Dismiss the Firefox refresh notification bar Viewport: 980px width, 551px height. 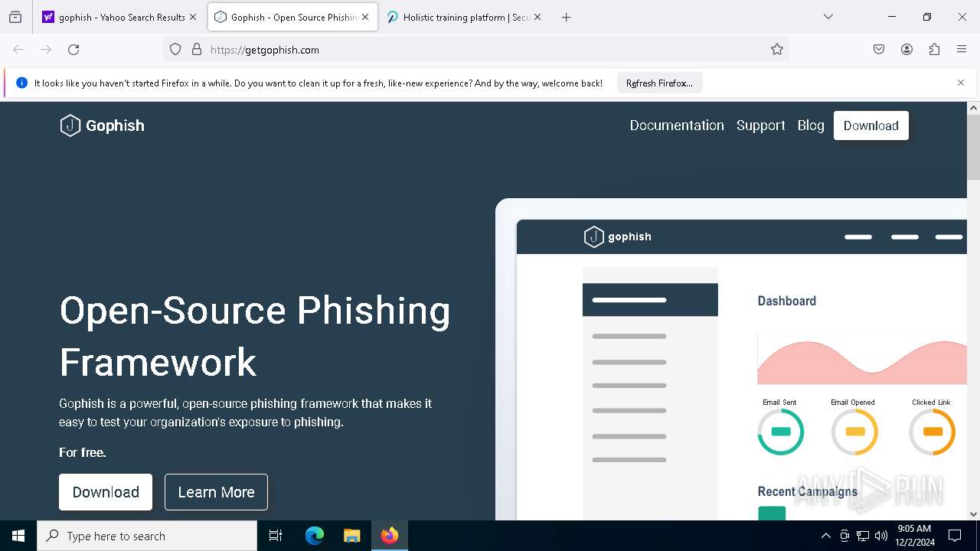[x=961, y=83]
